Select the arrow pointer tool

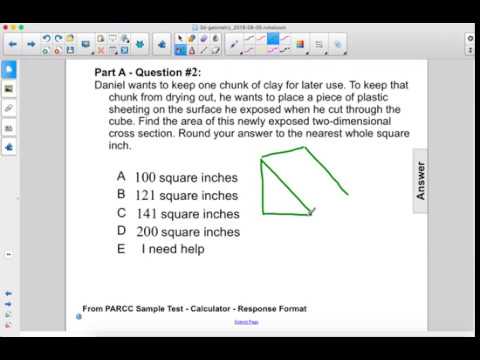[180, 38]
